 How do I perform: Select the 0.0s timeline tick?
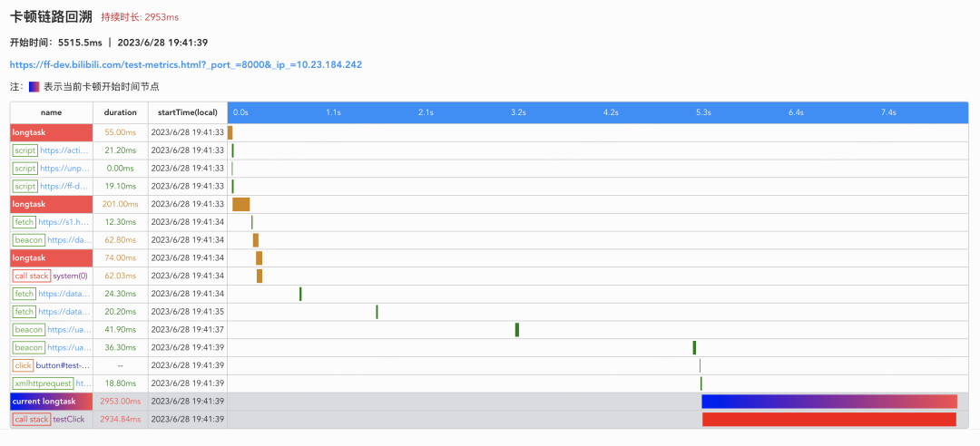(240, 112)
